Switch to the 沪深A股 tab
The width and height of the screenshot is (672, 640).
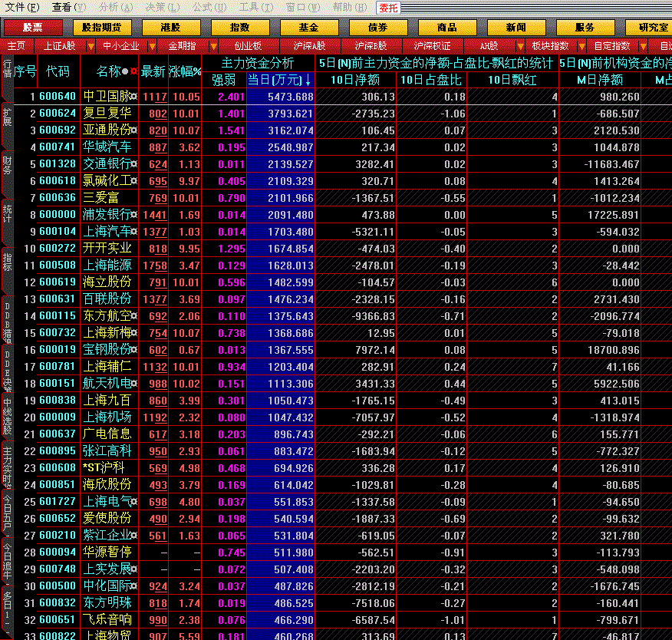(x=309, y=46)
